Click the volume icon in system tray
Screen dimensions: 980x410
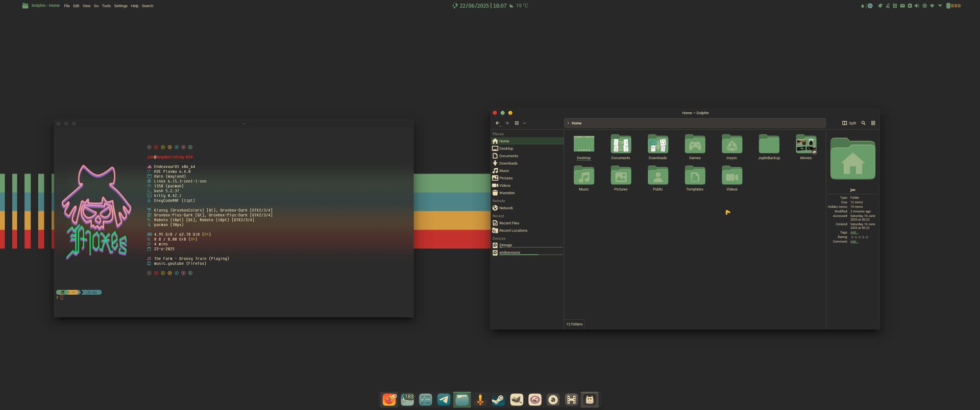917,6
